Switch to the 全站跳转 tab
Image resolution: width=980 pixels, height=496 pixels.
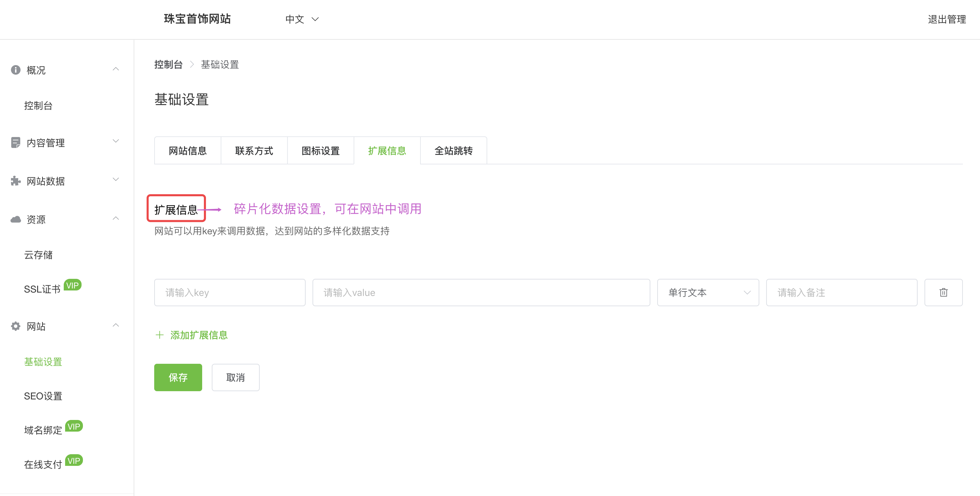pos(453,151)
